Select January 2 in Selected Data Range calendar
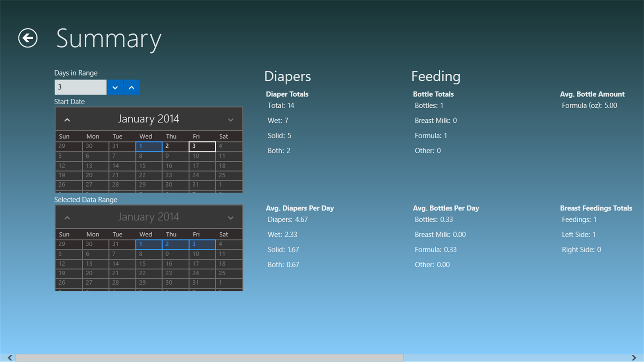The height and width of the screenshot is (362, 644). 175,244
